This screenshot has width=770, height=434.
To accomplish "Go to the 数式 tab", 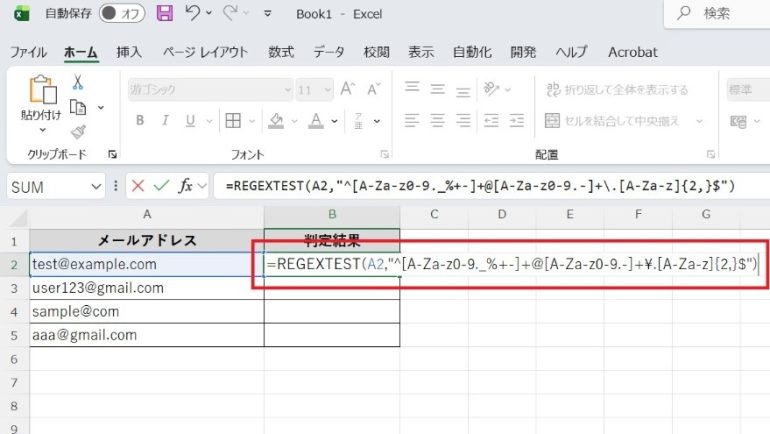I will click(x=281, y=52).
